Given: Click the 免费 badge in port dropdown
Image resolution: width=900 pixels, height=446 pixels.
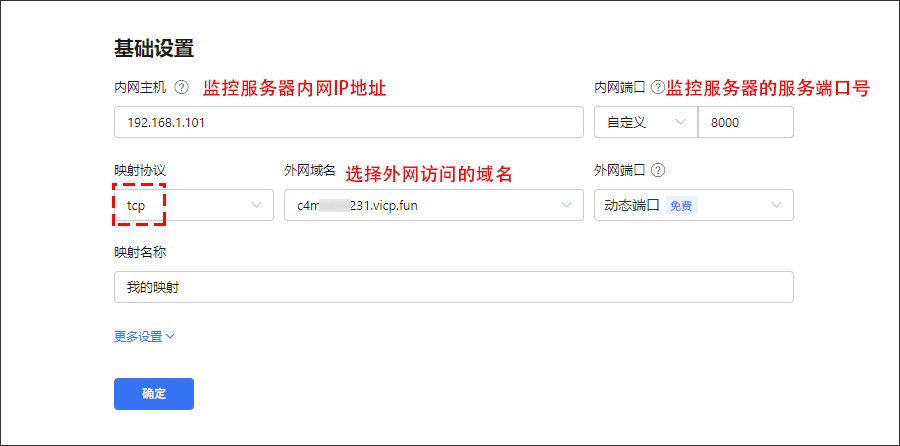Looking at the screenshot, I should tap(681, 205).
